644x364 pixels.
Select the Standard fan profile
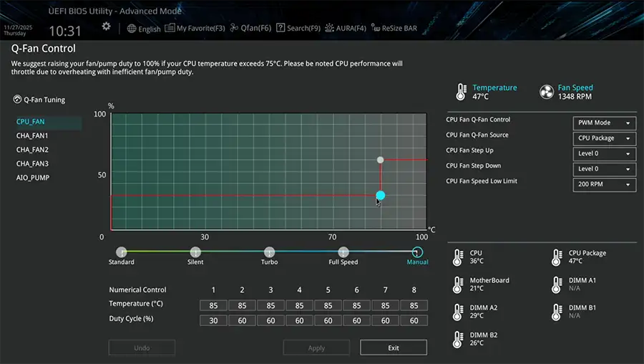pos(122,252)
